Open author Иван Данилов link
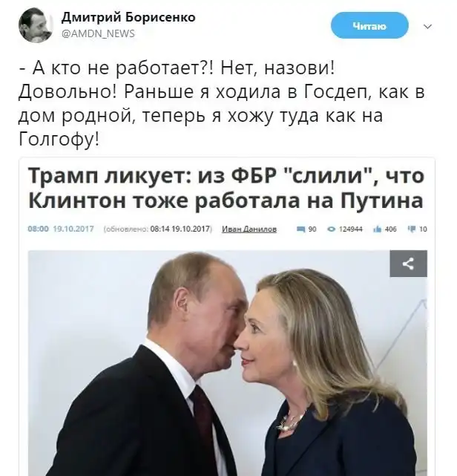The width and height of the screenshot is (457, 476). click(x=249, y=229)
